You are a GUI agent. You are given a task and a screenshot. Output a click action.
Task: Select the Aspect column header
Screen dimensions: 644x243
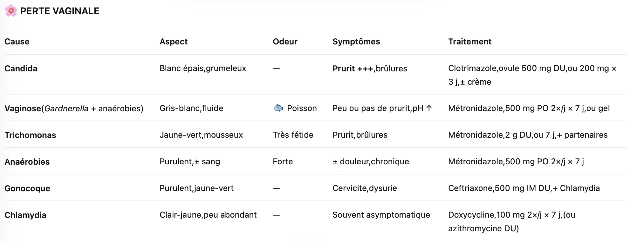(174, 42)
